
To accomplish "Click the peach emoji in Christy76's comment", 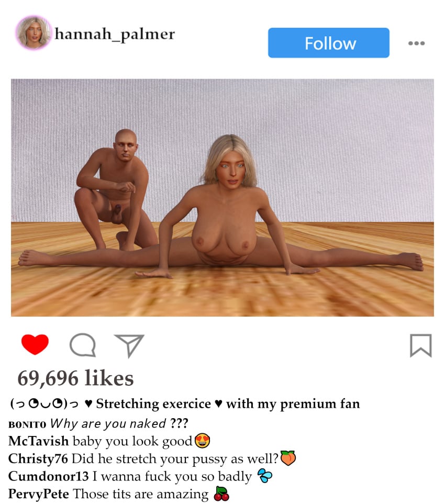I will tap(288, 458).
